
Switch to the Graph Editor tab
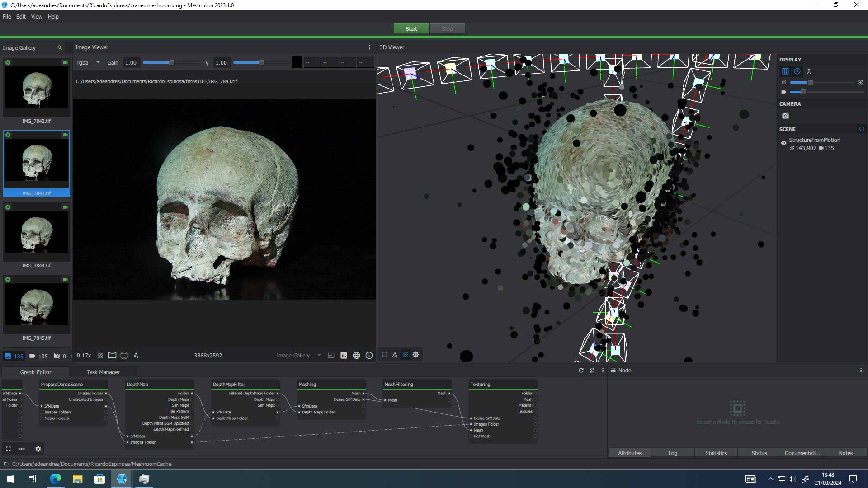point(36,372)
